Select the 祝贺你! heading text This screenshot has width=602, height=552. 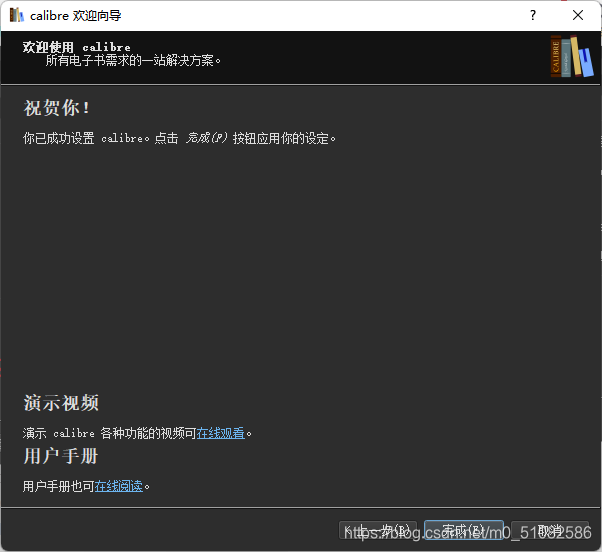[57, 107]
